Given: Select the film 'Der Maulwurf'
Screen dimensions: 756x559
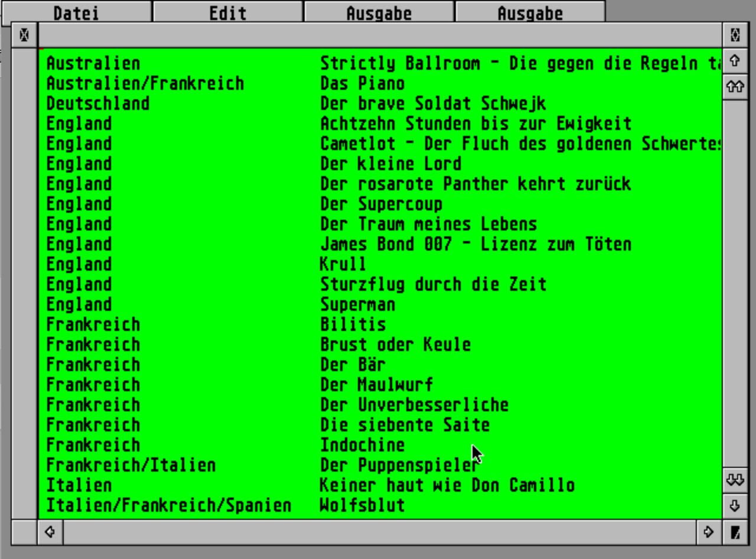Looking at the screenshot, I should click(376, 385).
